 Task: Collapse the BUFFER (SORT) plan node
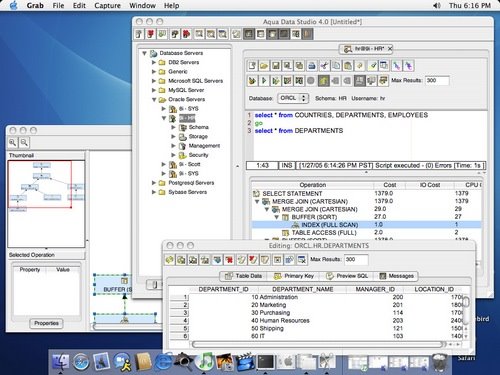(x=276, y=217)
